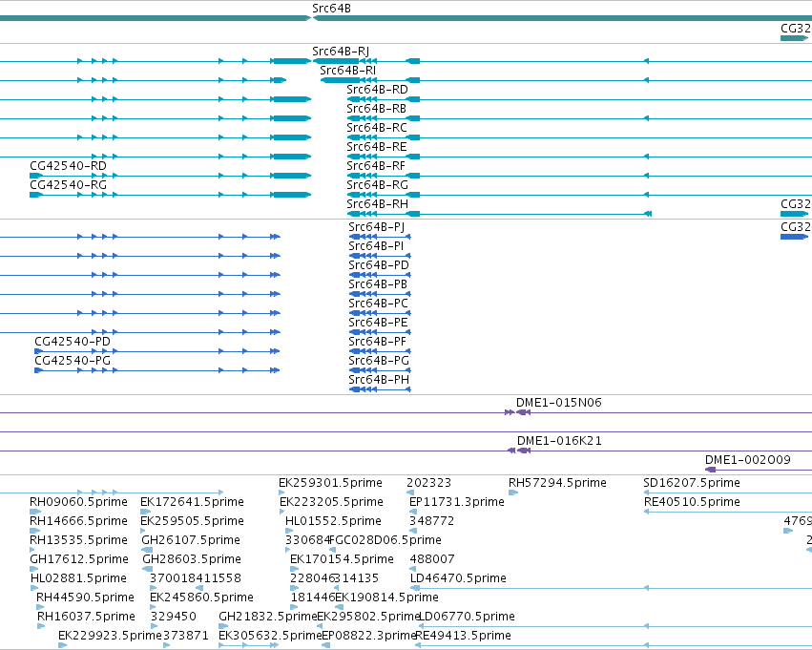
Task: Open the CG42540-PD protein label
Action: click(x=73, y=343)
